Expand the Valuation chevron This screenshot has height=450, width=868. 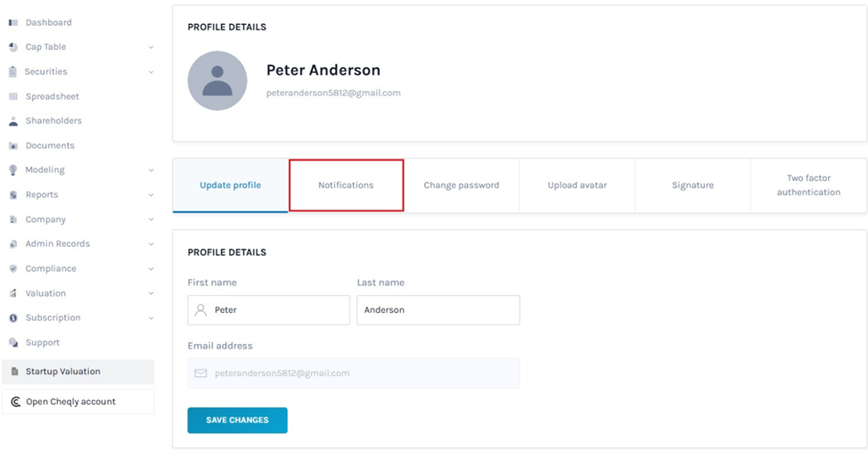[151, 293]
